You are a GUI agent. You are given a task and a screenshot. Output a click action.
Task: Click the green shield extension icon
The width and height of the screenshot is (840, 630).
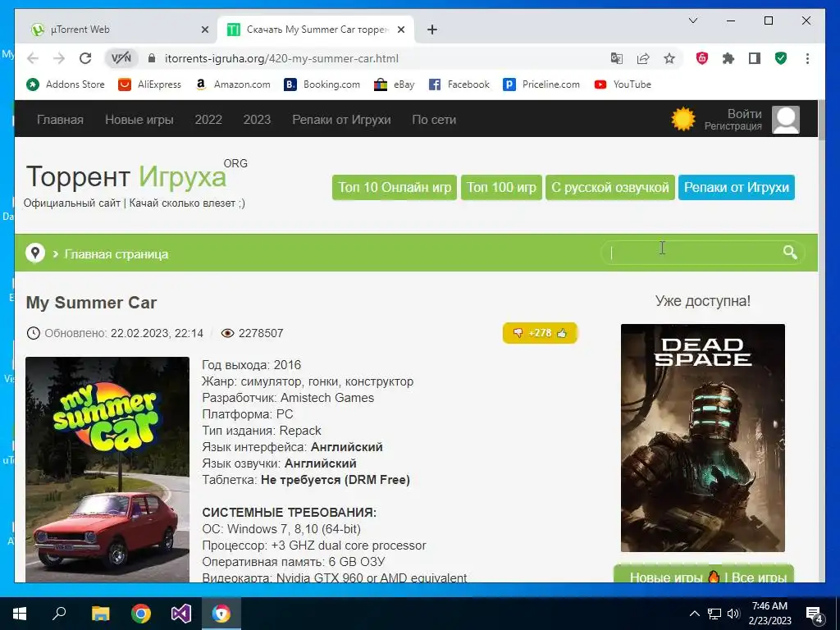tap(781, 58)
